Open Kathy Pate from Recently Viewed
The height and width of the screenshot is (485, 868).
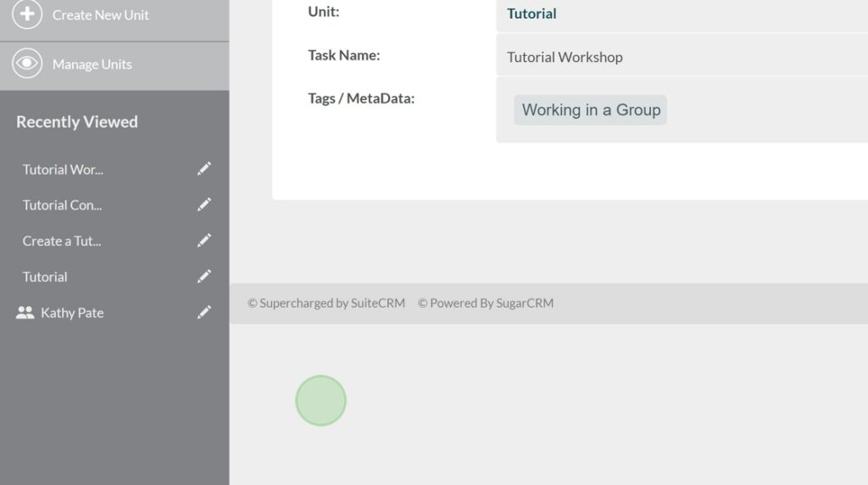click(72, 313)
